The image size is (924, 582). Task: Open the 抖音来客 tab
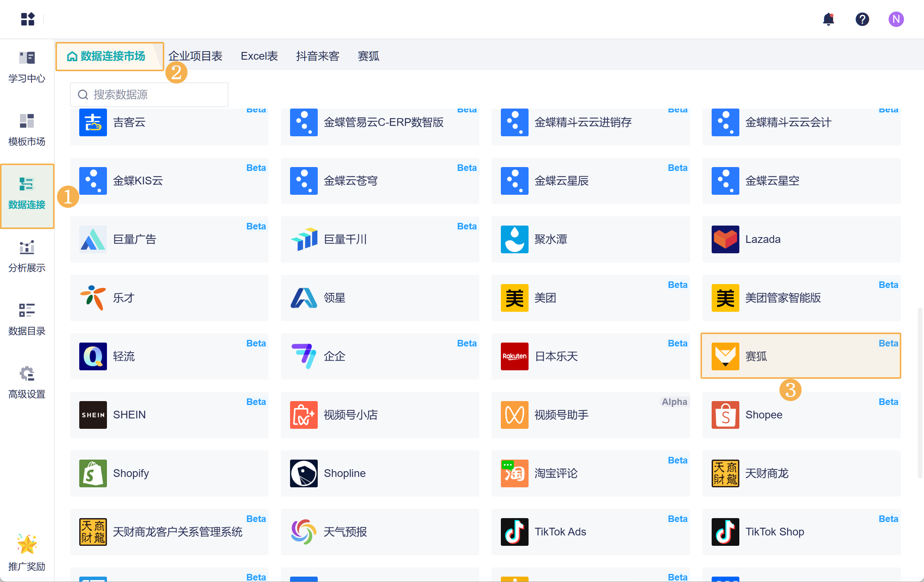point(318,56)
